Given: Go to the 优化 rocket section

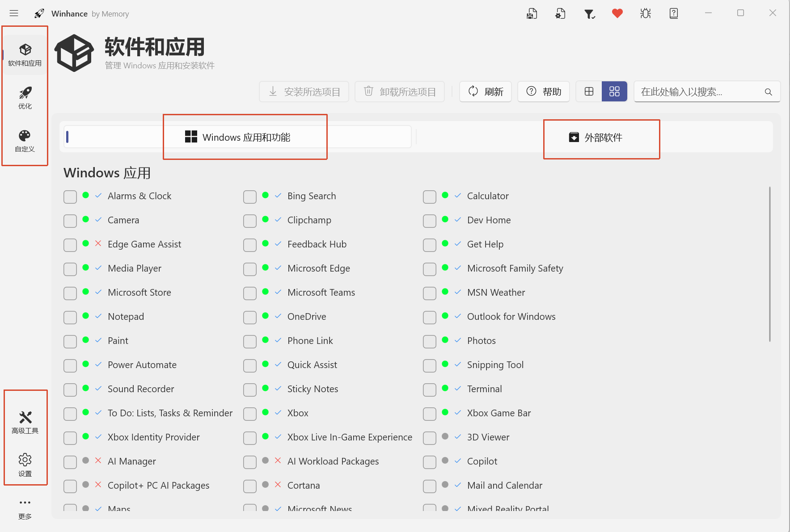Looking at the screenshot, I should pyautogui.click(x=25, y=98).
